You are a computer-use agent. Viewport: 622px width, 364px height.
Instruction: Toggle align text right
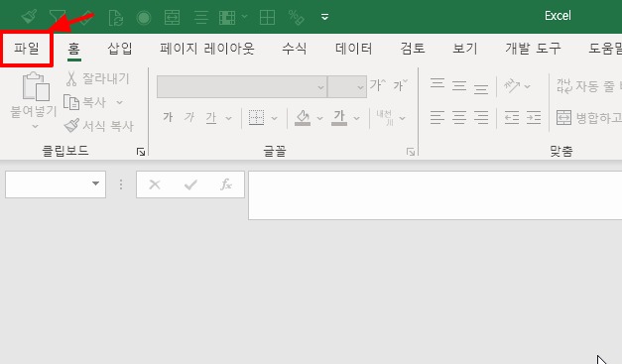tap(481, 118)
